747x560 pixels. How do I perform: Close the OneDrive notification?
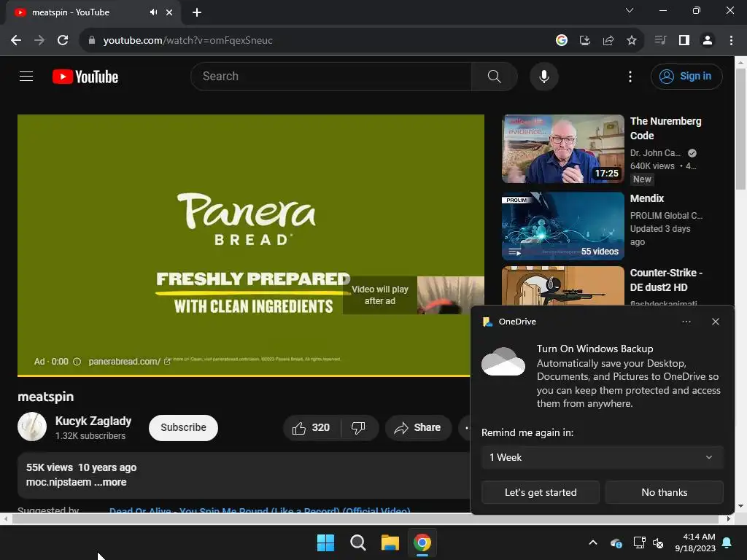[x=715, y=322]
